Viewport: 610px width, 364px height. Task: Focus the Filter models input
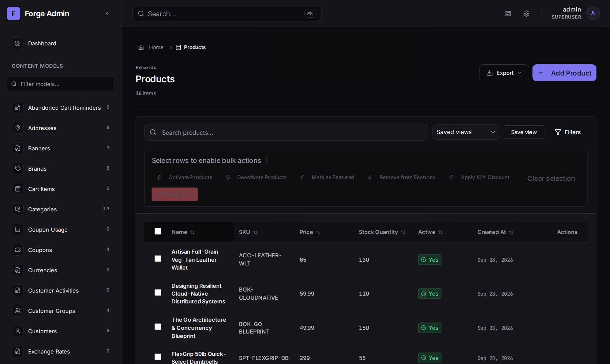[61, 84]
